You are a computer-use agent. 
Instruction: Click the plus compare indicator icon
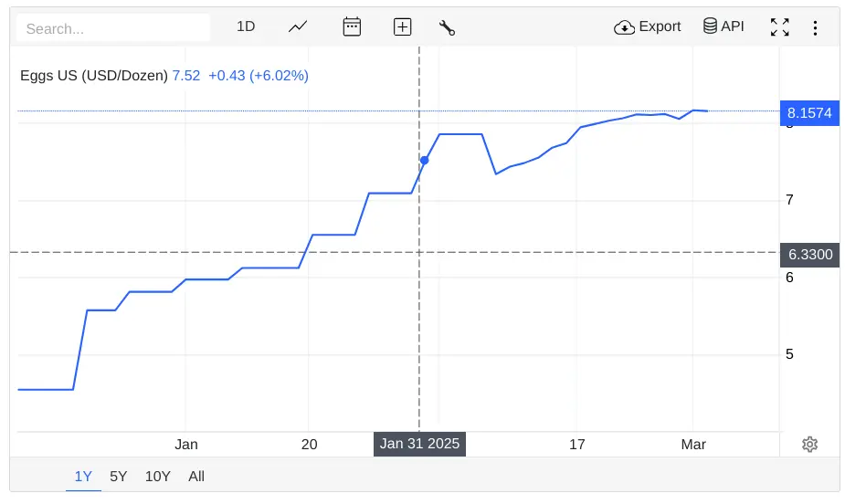(402, 27)
